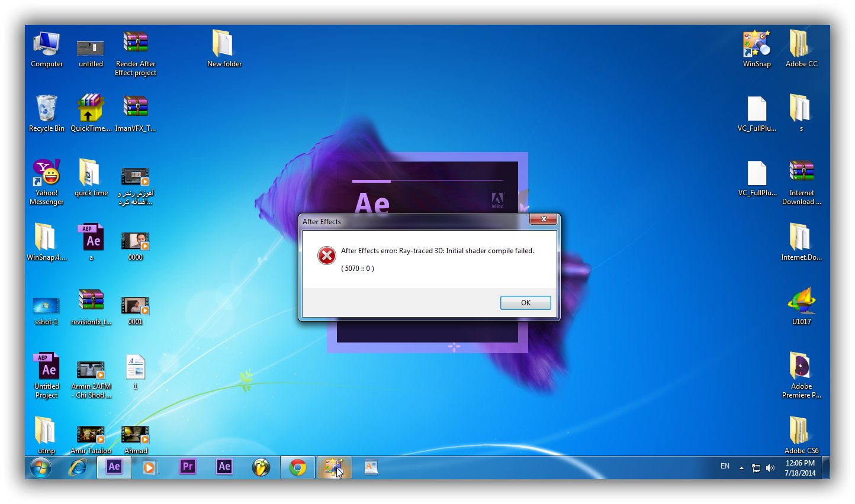Image resolution: width=855 pixels, height=504 pixels.
Task: Select the Recycle Bin icon
Action: point(47,114)
